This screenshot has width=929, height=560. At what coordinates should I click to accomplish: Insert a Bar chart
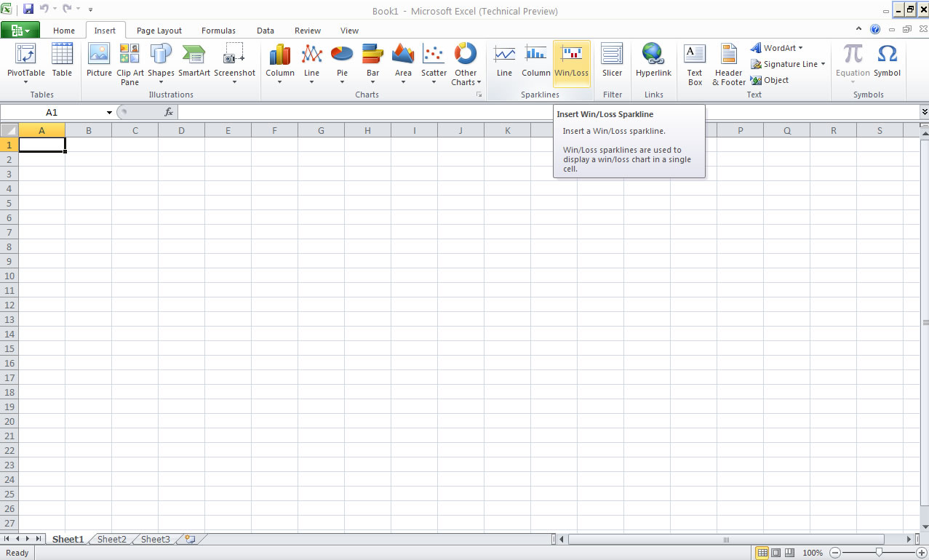tap(372, 64)
